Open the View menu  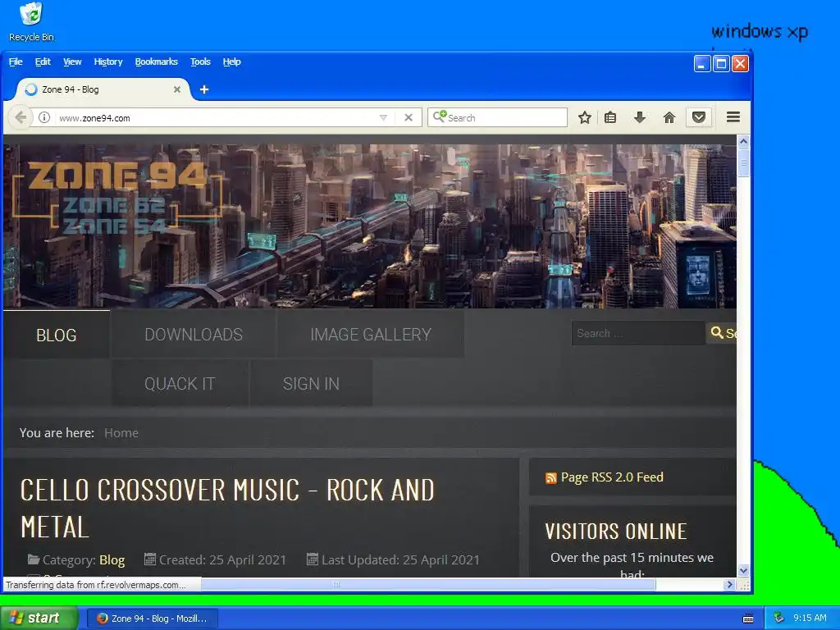pyautogui.click(x=72, y=62)
